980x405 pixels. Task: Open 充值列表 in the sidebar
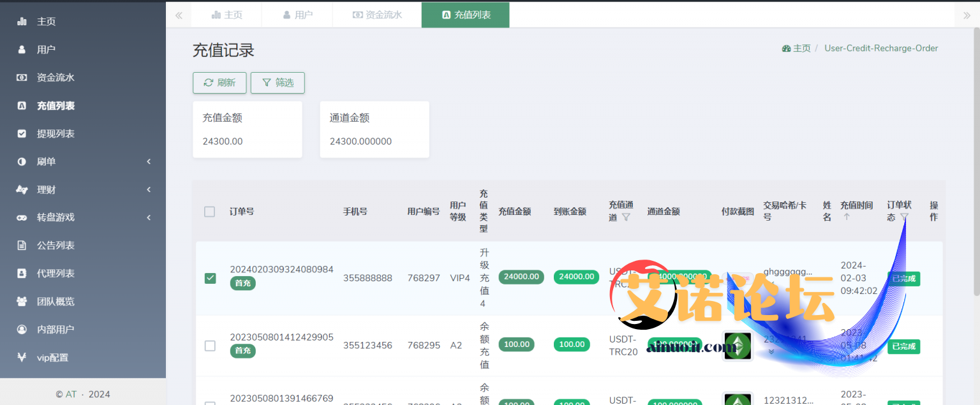click(x=83, y=105)
